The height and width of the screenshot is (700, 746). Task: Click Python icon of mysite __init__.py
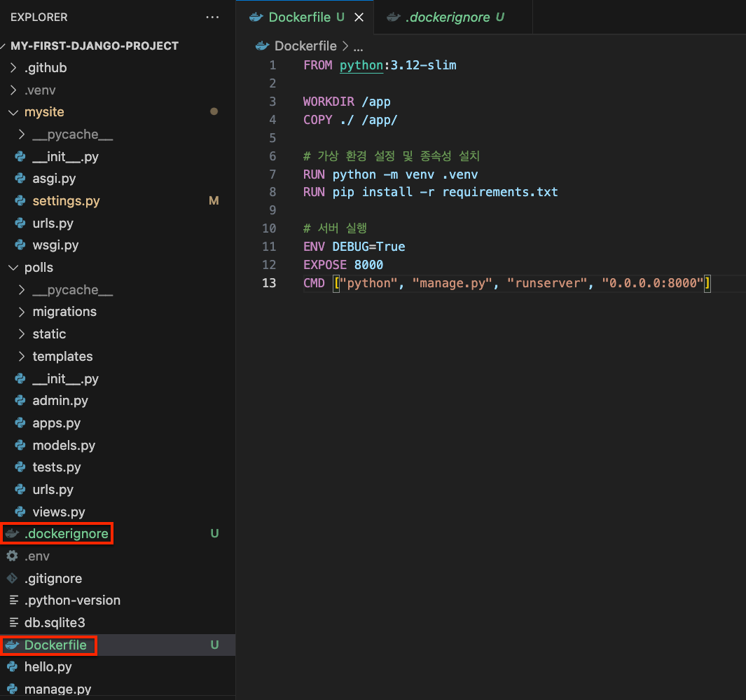pos(20,156)
